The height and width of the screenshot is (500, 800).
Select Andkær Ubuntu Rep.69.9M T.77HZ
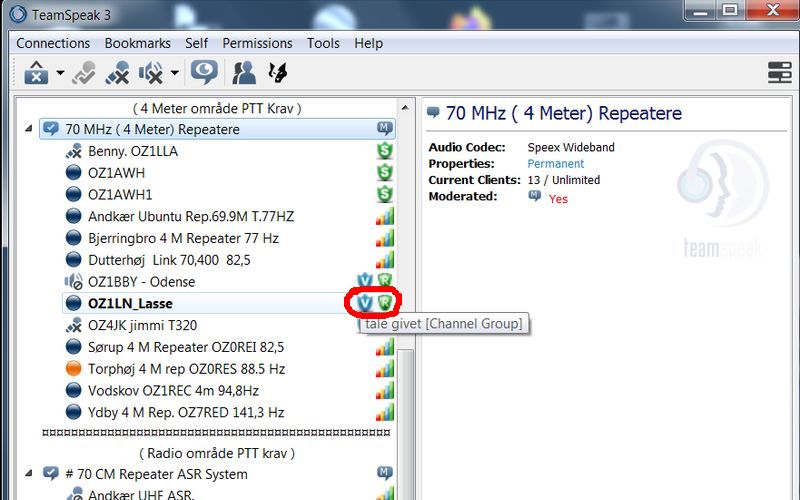point(191,216)
